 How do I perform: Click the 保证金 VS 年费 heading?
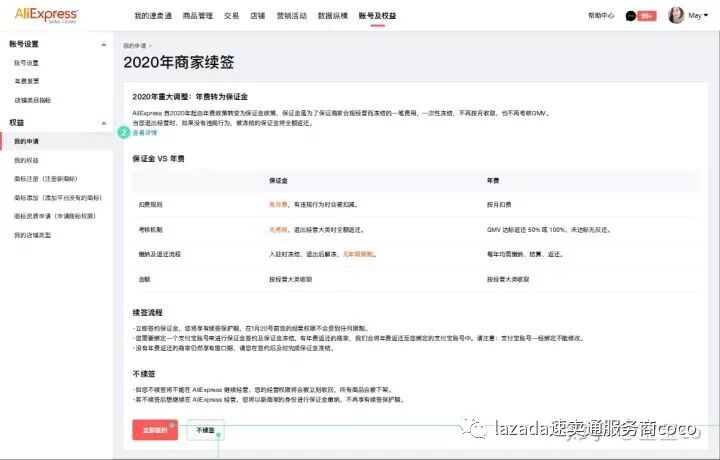(x=158, y=159)
